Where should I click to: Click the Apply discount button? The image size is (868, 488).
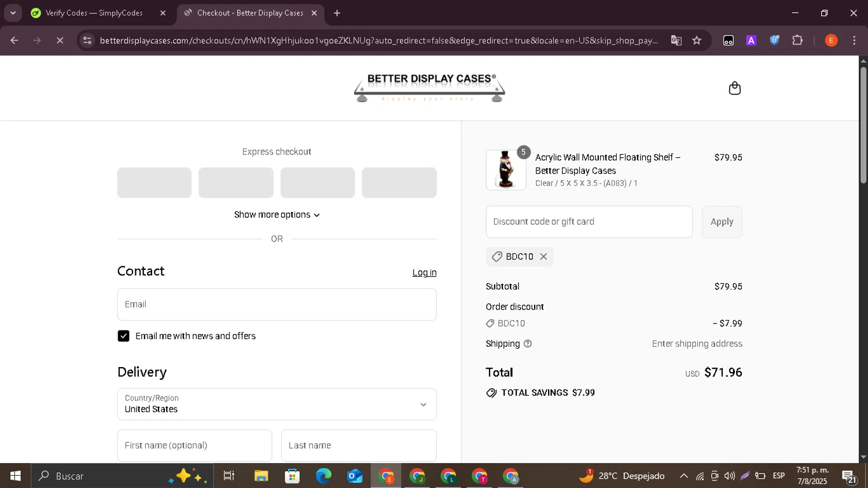click(x=722, y=222)
